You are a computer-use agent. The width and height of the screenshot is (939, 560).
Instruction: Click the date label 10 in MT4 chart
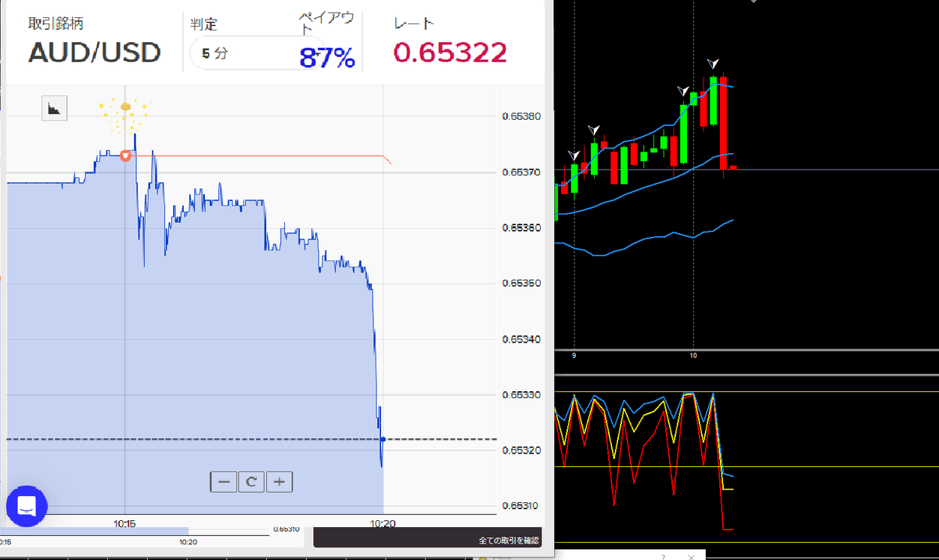[x=693, y=355]
